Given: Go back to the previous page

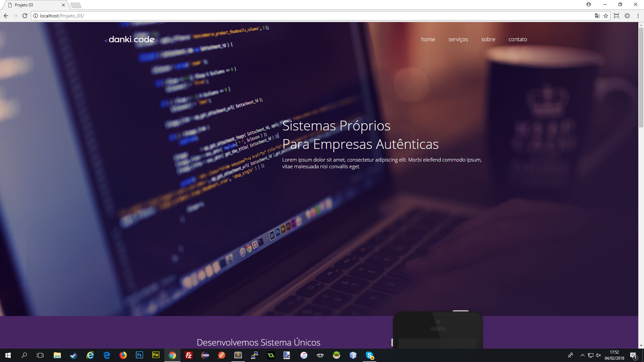Looking at the screenshot, I should coord(6,16).
